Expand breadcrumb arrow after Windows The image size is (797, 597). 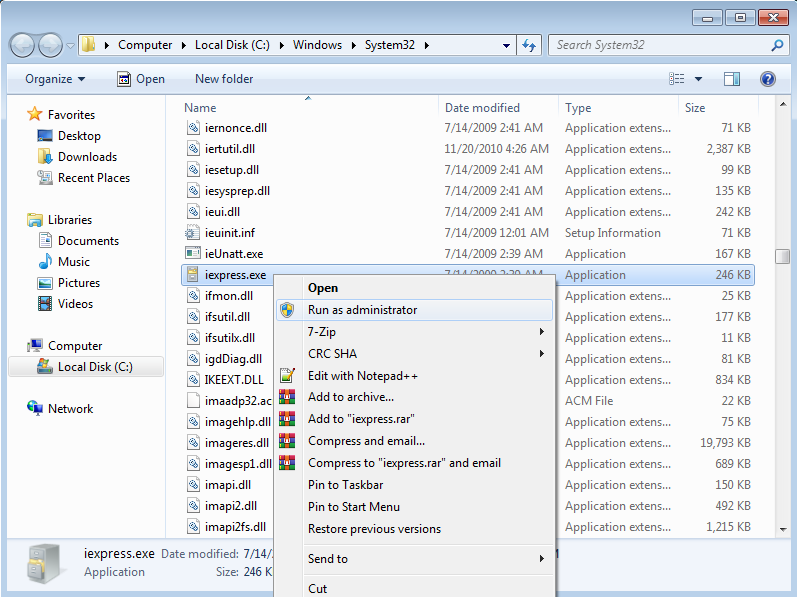click(353, 45)
